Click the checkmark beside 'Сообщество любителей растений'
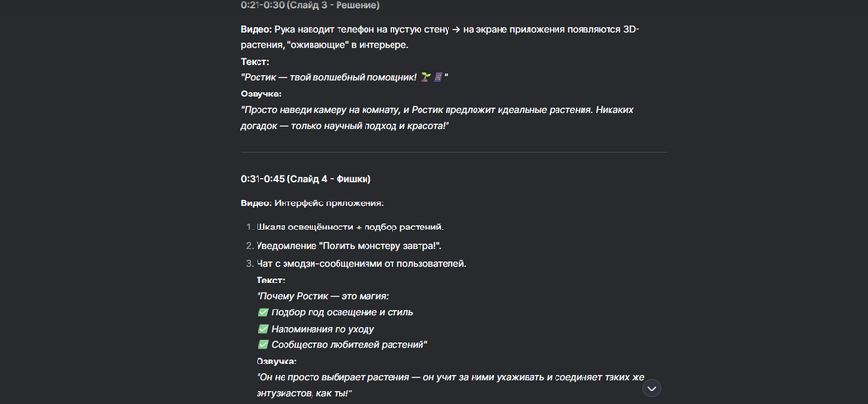868x404 pixels. tap(262, 345)
